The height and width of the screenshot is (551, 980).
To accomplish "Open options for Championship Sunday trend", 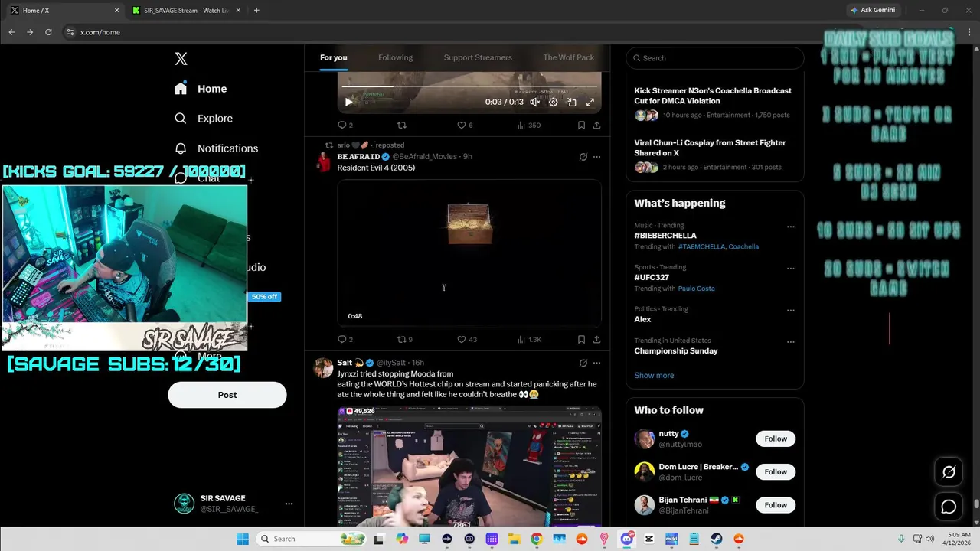I will click(x=791, y=342).
